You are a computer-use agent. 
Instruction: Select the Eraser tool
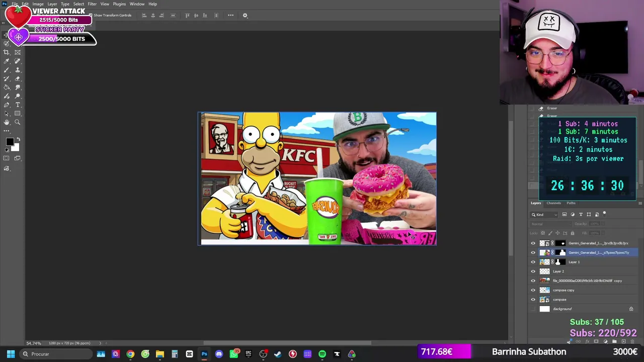[x=18, y=78]
